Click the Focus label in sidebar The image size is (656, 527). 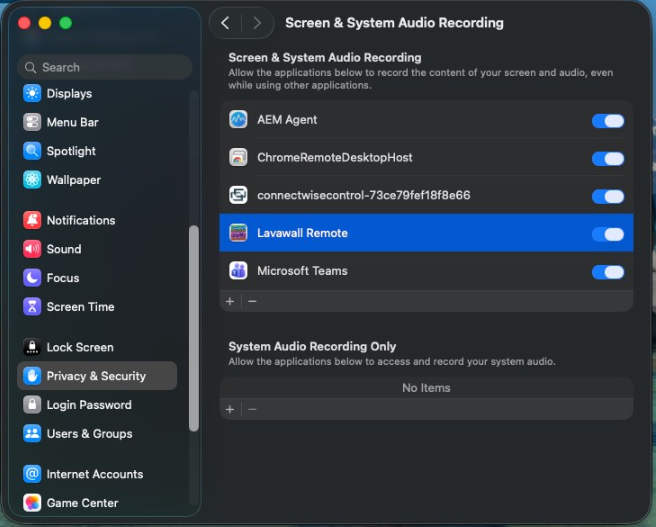(x=63, y=278)
